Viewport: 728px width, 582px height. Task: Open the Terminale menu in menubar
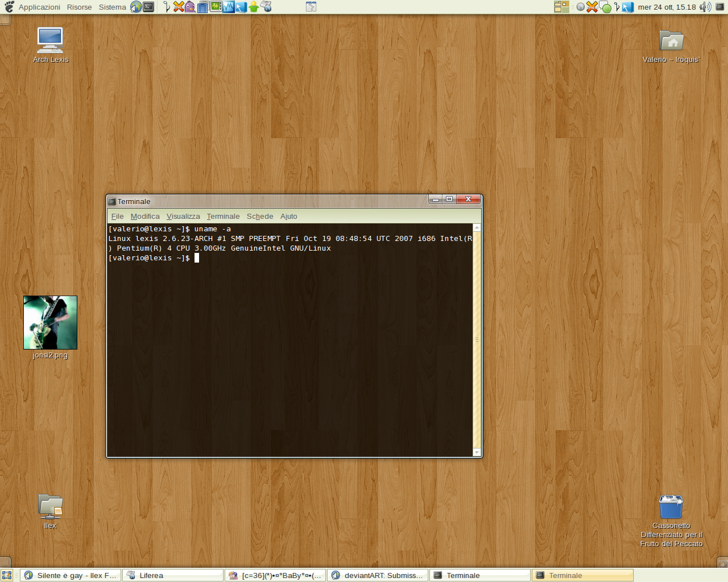(223, 216)
